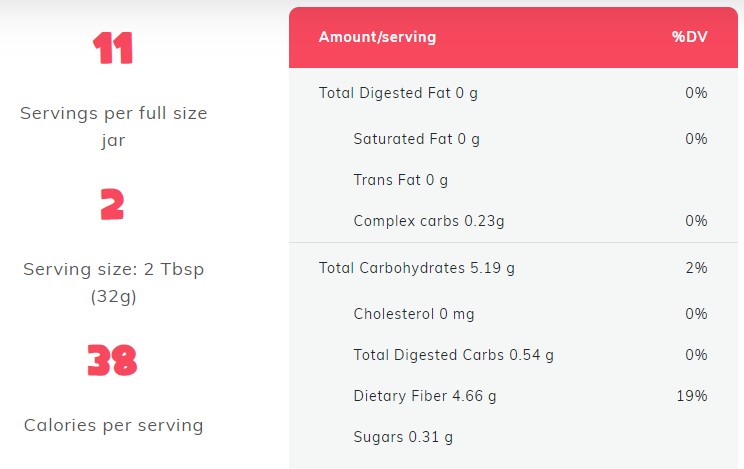
Task: Click Total Carbohydrates 5.19 g row
Action: coord(417,268)
